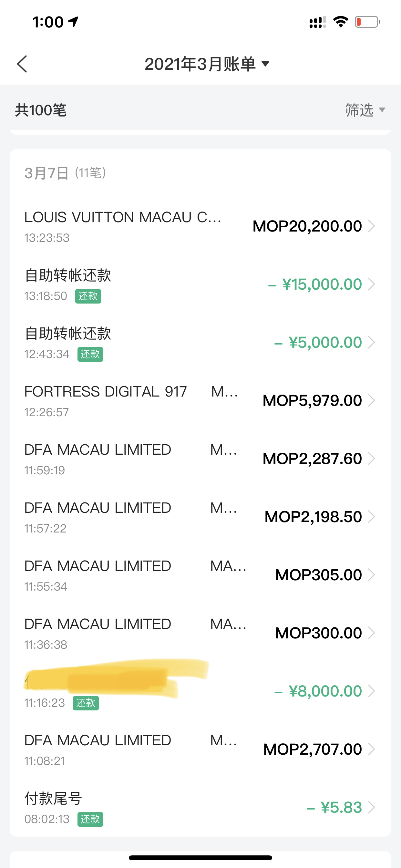Viewport: 401px width, 868px height.
Task: Open DFA MACAU LIMITED MOP2,707.00 entry
Action: tap(200, 749)
